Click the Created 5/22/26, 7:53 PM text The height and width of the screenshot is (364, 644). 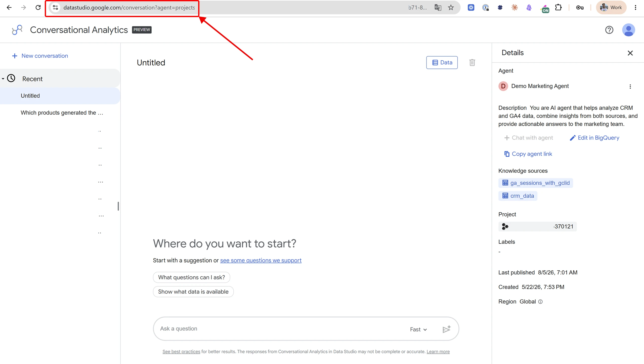point(531,287)
